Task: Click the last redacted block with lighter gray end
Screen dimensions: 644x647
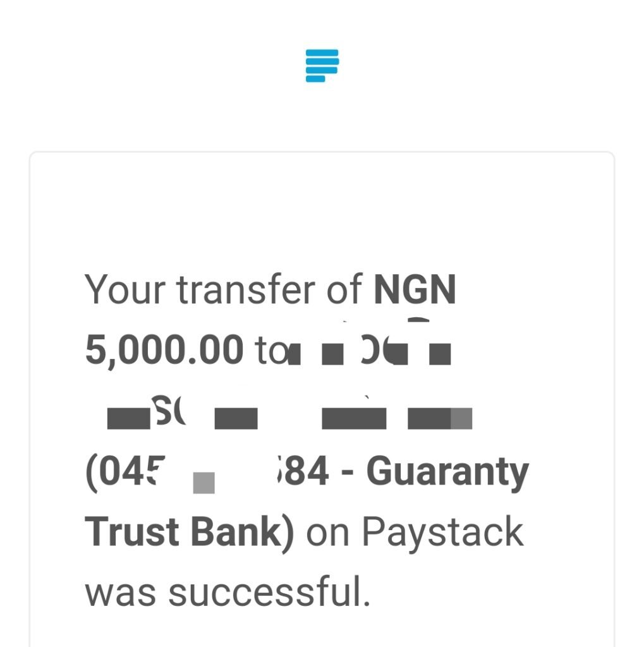Action: (x=440, y=418)
